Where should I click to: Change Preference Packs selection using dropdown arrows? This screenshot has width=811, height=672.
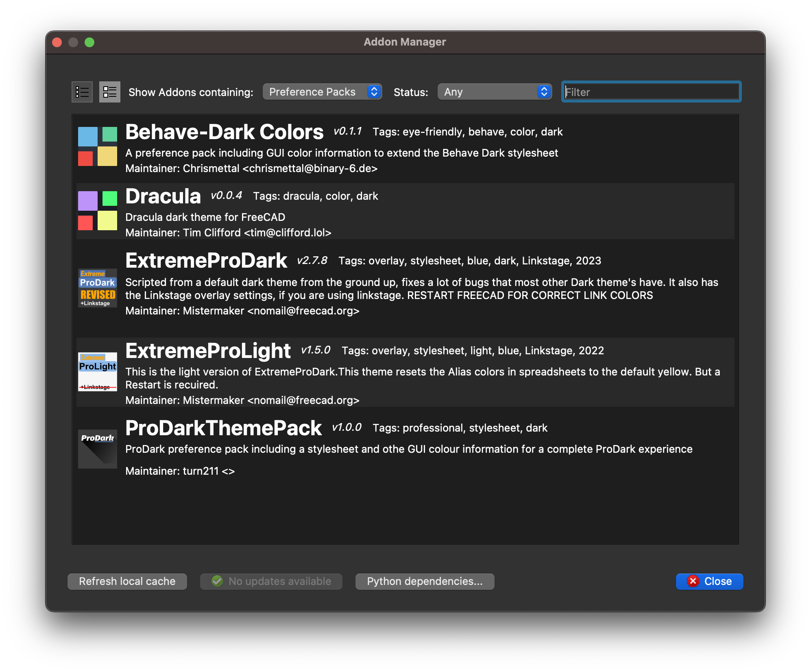[374, 92]
